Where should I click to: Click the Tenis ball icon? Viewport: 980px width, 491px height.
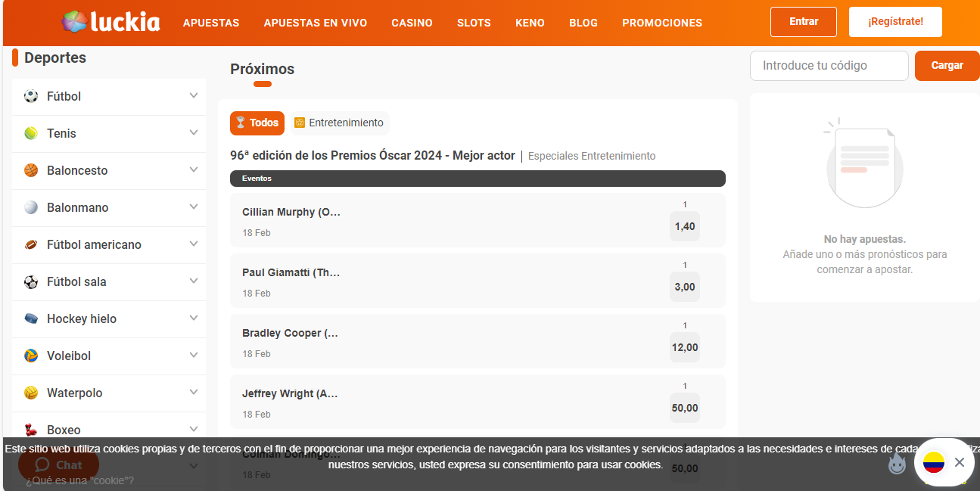[x=31, y=133]
